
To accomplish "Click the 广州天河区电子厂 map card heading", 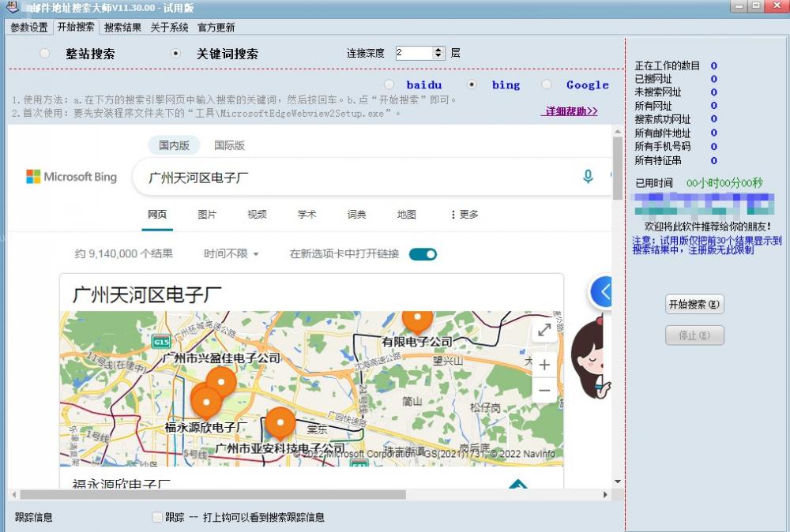I will coord(148,294).
